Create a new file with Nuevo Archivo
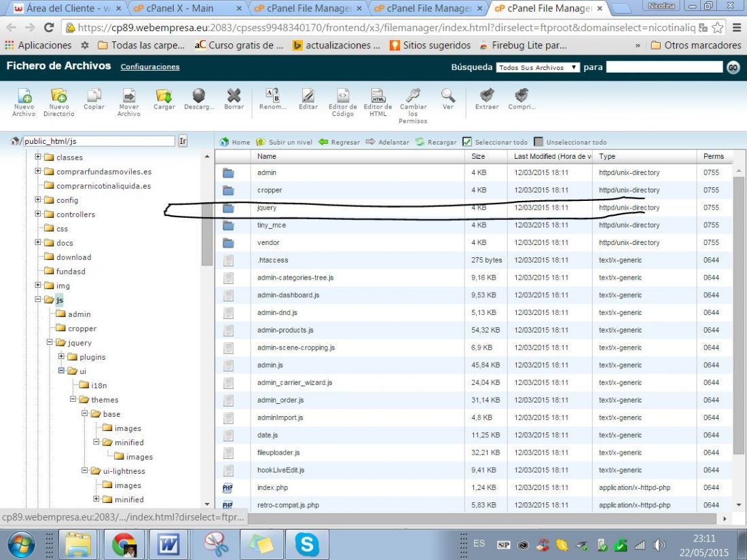 pyautogui.click(x=24, y=102)
